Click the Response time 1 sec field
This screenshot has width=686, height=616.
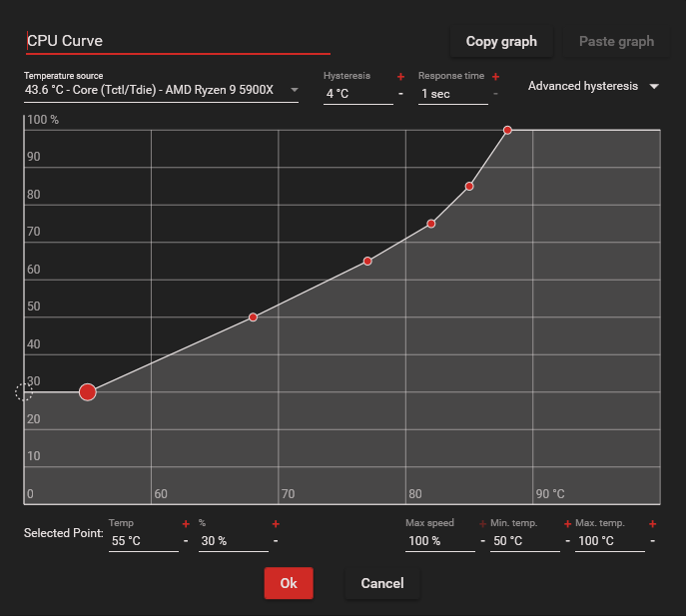tap(453, 94)
